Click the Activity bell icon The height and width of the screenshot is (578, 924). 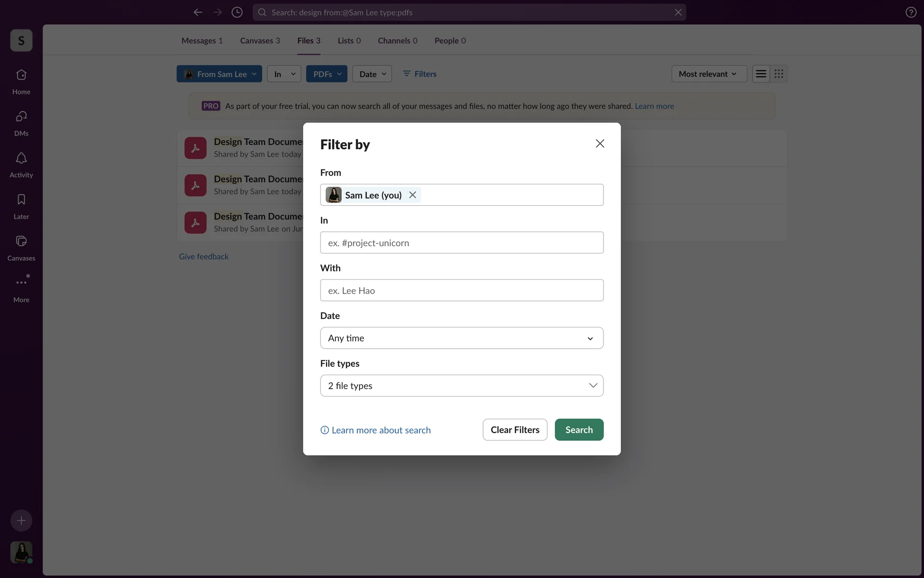click(x=21, y=158)
